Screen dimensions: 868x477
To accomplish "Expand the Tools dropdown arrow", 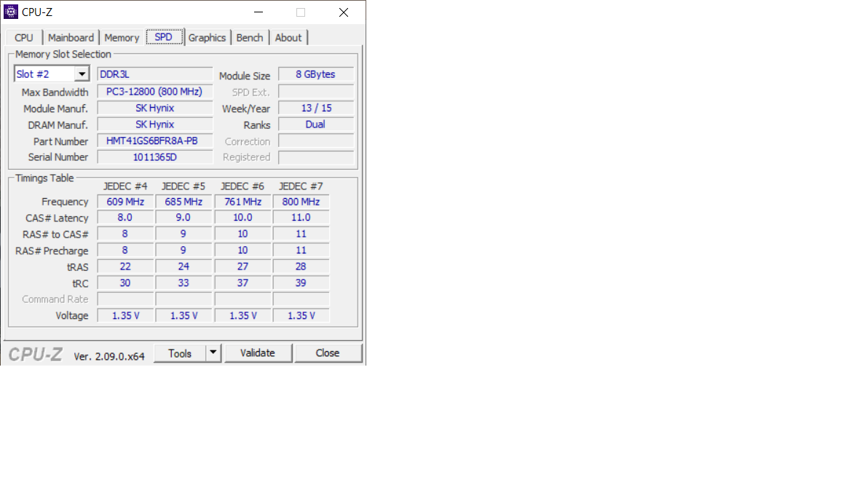I will 213,353.
